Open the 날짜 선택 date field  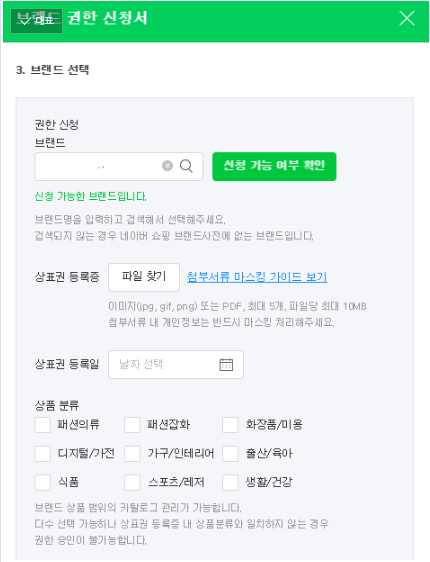tap(176, 365)
